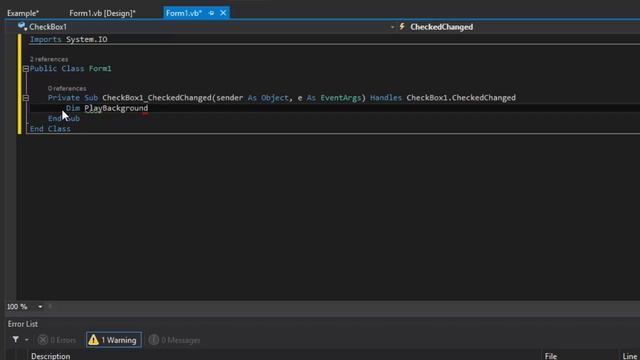640x360 pixels.
Task: Toggle the 0 Messages filter button
Action: tap(175, 340)
